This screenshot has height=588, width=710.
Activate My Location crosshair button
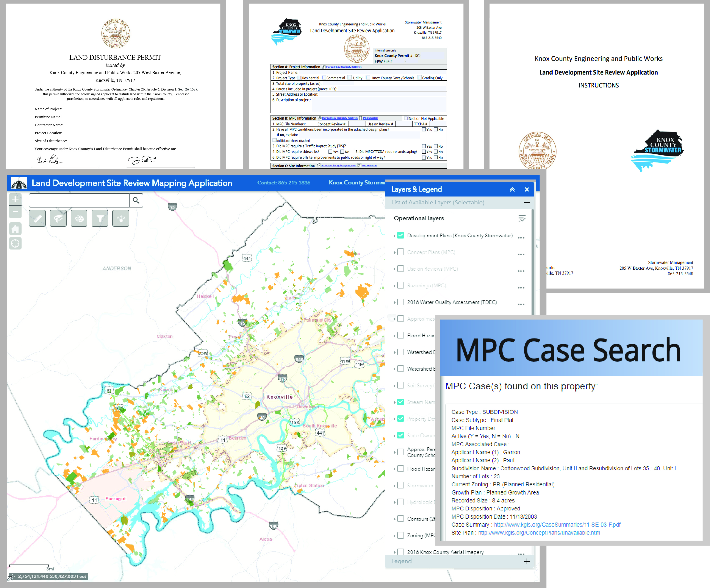[15, 243]
